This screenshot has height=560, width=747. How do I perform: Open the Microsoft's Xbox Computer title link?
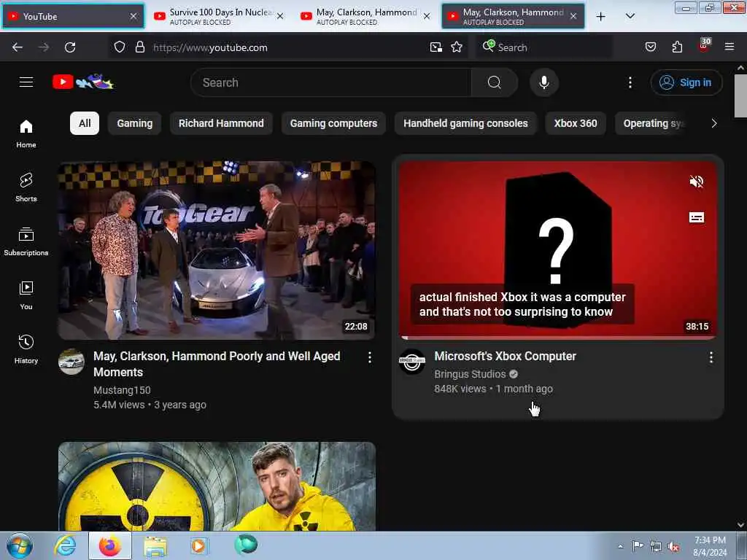coord(505,356)
